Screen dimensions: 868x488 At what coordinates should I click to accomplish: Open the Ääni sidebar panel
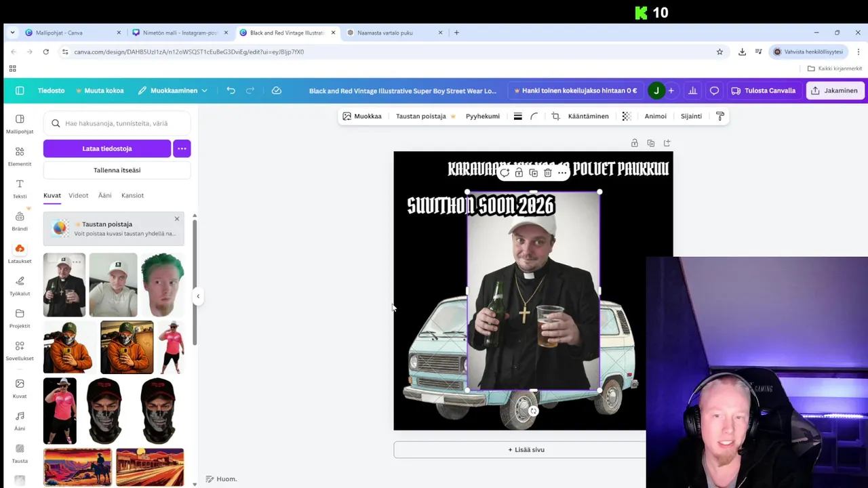pyautogui.click(x=20, y=422)
